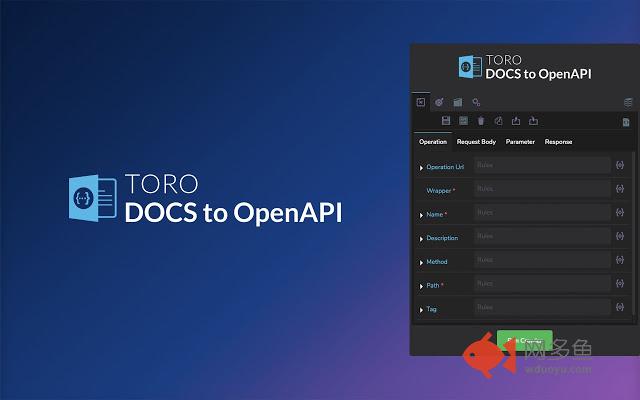Click the "Wrapper" field label
Image resolution: width=640 pixels, height=400 pixels.
click(438, 191)
